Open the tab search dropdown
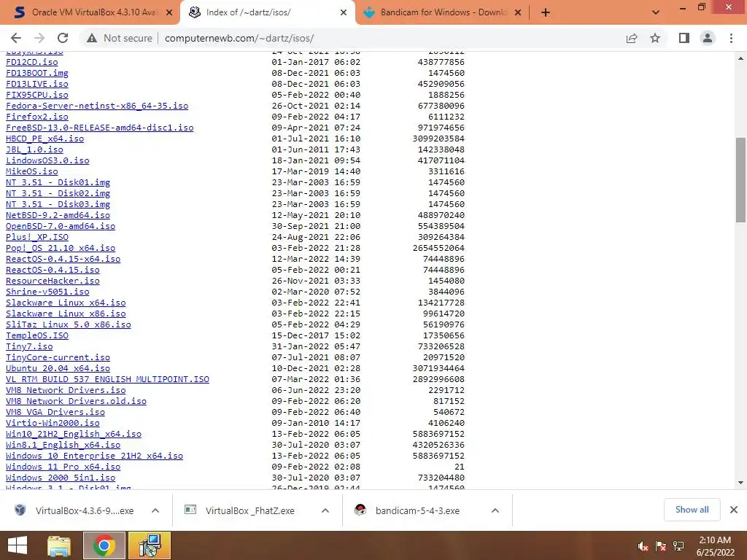747x560 pixels. point(656,13)
